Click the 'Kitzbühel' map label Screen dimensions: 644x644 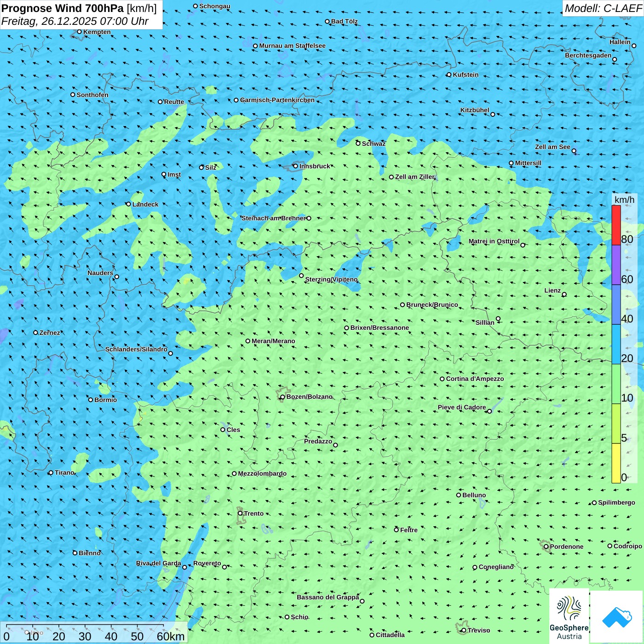tap(475, 110)
